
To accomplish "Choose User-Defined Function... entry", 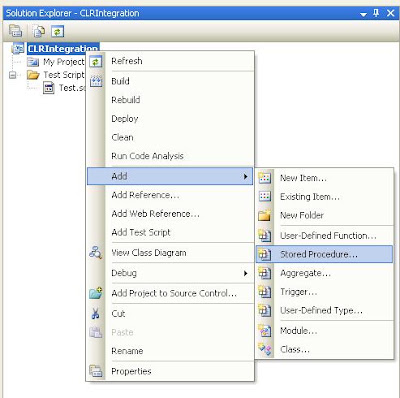I will pyautogui.click(x=324, y=236).
